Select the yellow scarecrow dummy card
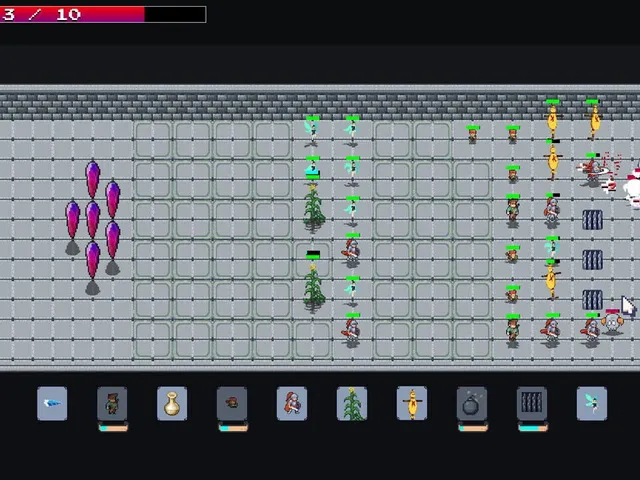640x480 pixels. click(412, 403)
